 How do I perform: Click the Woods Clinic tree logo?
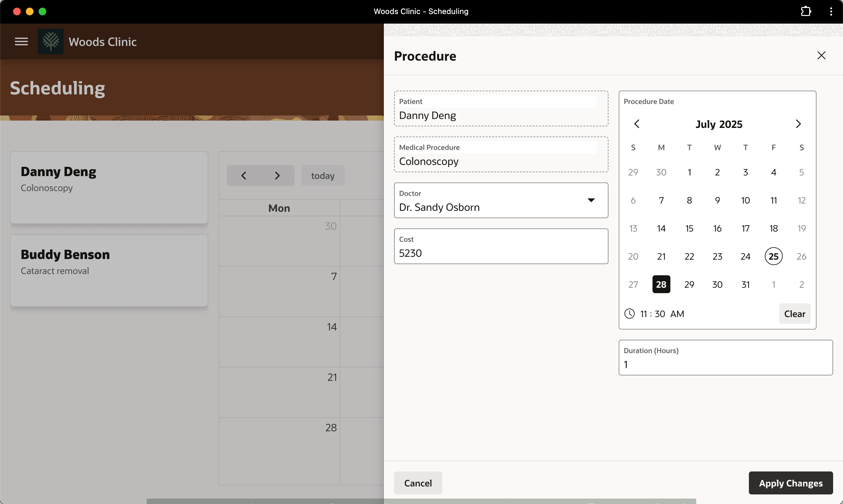(x=51, y=41)
